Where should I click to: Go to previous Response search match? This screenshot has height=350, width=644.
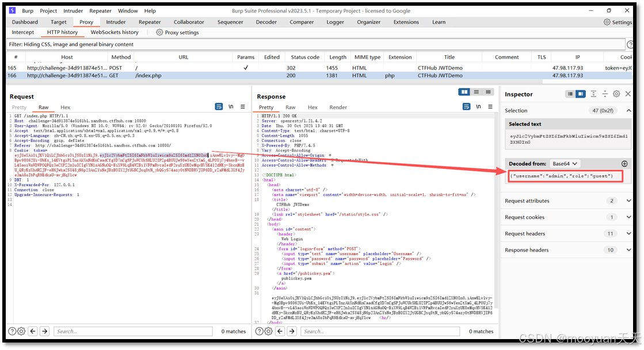tap(280, 331)
